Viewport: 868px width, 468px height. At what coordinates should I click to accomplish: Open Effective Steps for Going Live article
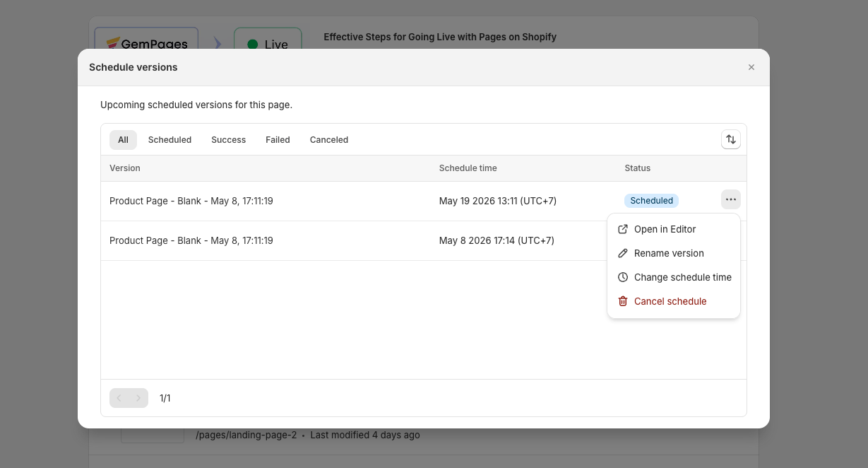(x=440, y=37)
